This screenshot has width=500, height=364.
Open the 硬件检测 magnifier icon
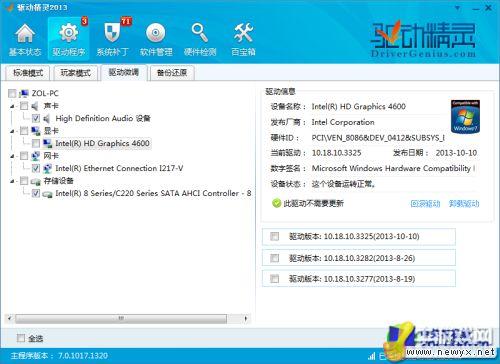click(200, 33)
